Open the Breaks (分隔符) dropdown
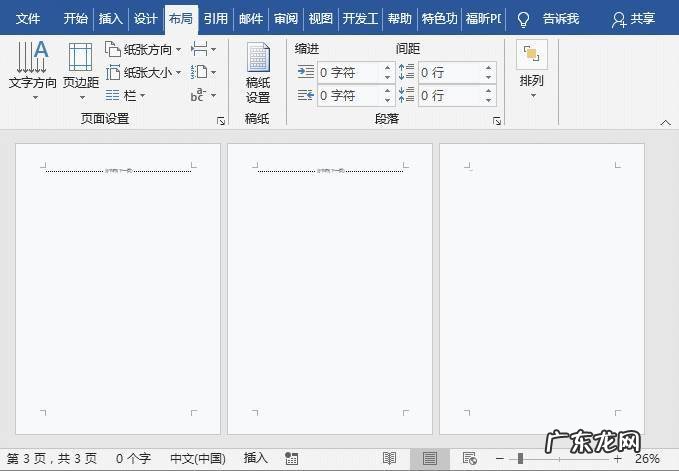679x471 pixels. pyautogui.click(x=204, y=49)
